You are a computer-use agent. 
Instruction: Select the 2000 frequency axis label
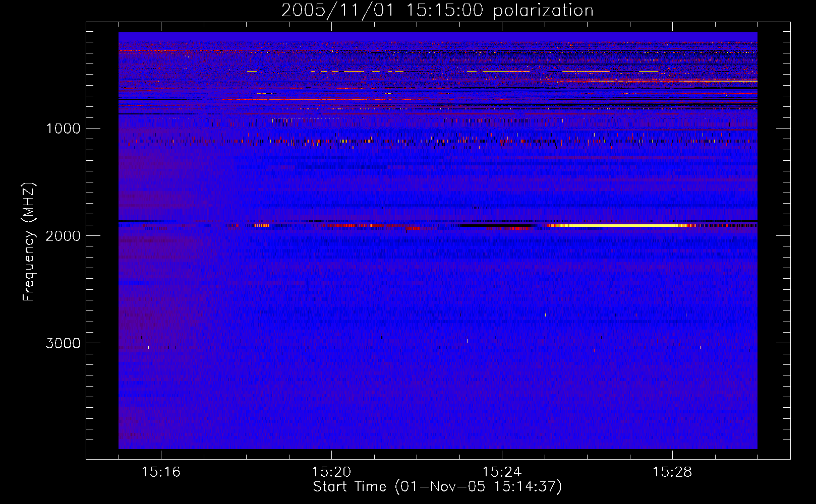point(63,236)
